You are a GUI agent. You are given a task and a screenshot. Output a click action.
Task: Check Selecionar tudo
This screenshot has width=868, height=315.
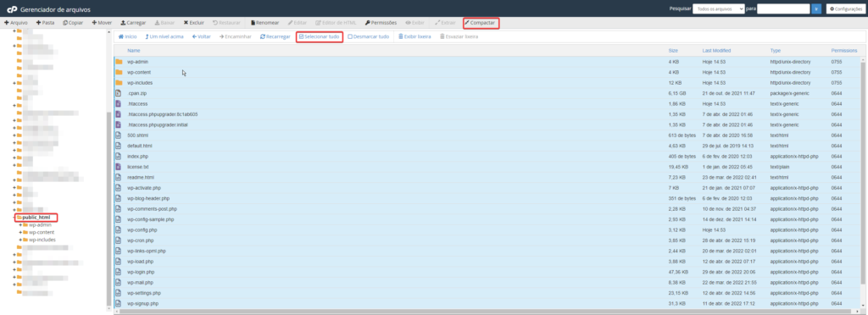pyautogui.click(x=320, y=36)
